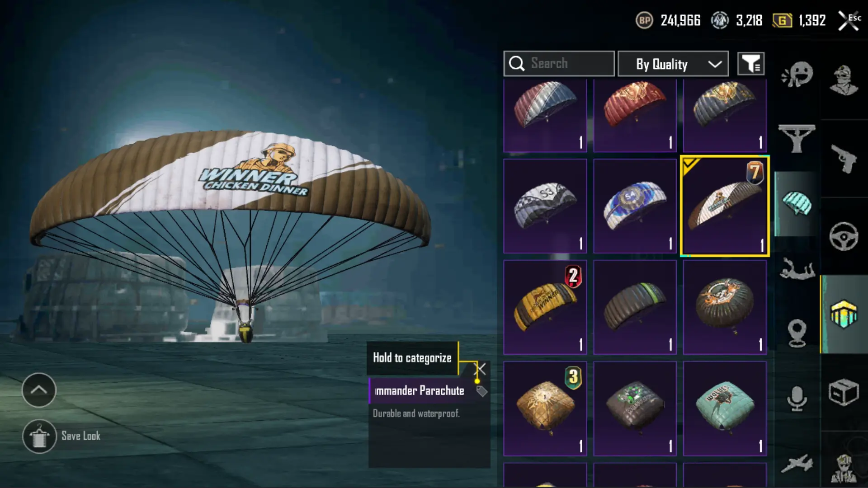Exit the inventory with Esc icon
868x488 pixels.
pyautogui.click(x=849, y=20)
